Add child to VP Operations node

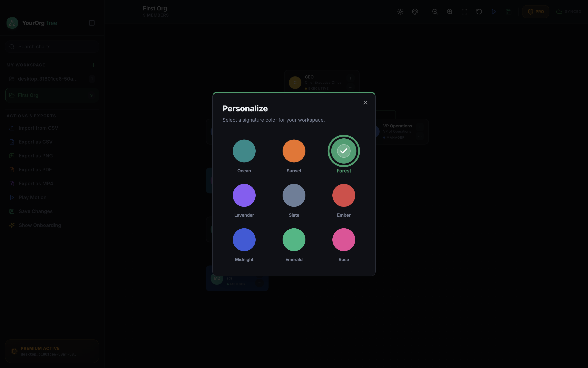pyautogui.click(x=420, y=127)
